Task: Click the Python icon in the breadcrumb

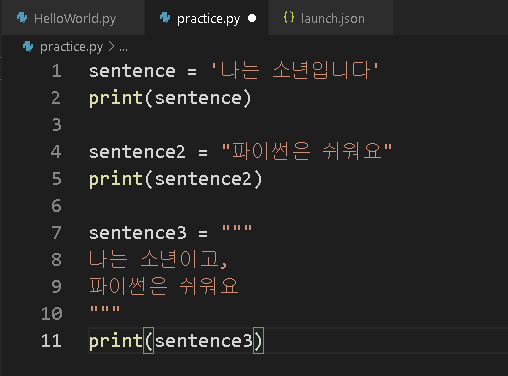Action: click(x=28, y=47)
